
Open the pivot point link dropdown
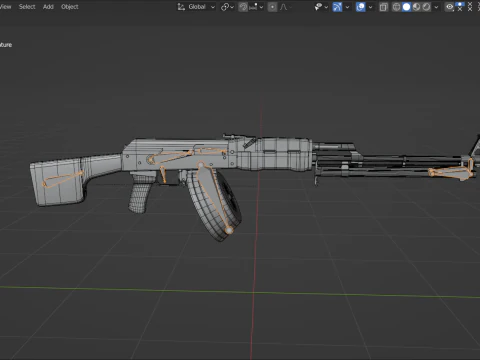pos(228,7)
